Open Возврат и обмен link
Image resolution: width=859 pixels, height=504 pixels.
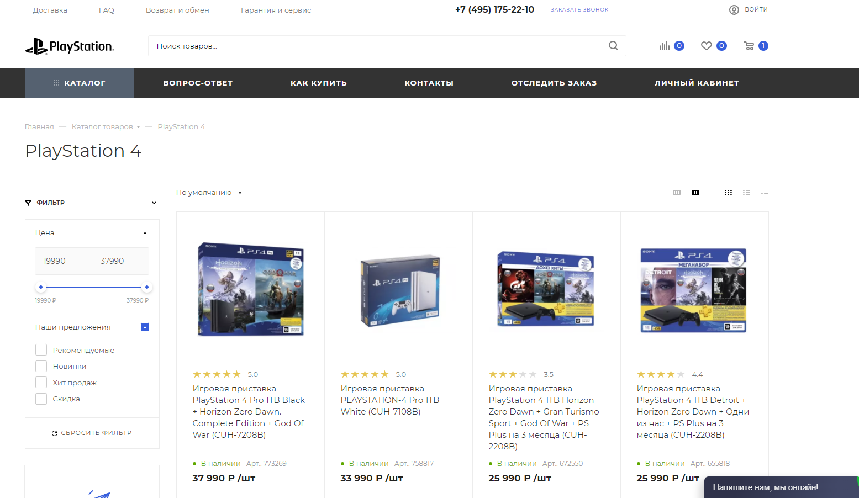click(177, 10)
